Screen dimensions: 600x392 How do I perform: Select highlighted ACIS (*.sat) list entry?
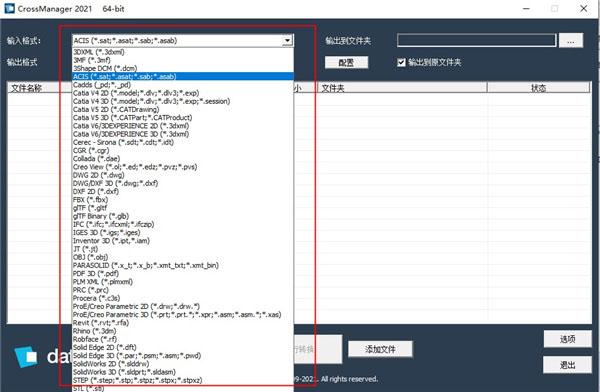click(x=183, y=77)
